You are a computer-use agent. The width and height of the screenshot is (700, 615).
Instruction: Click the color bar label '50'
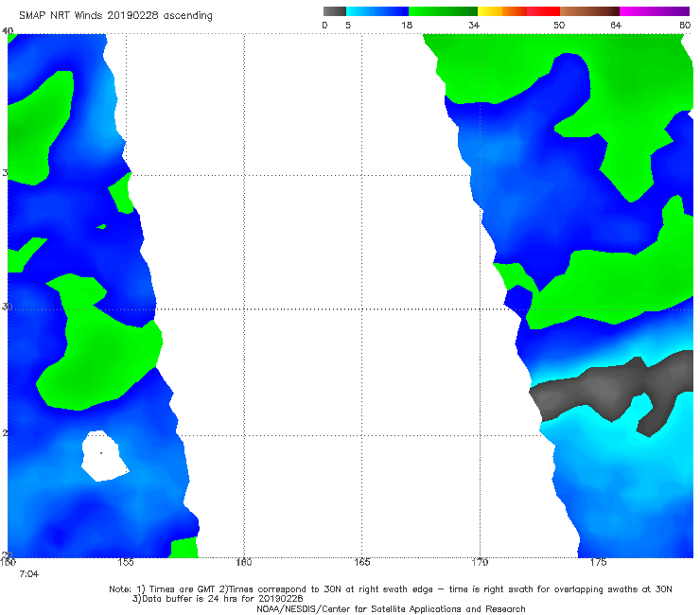point(559,26)
